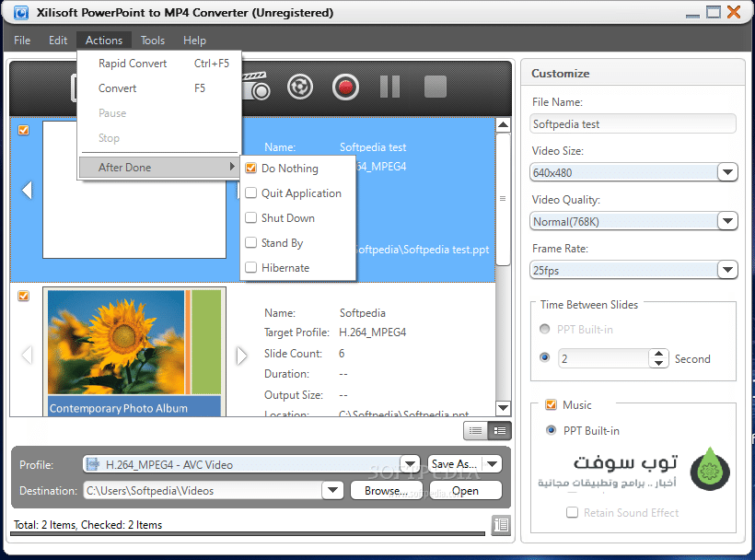Open the Profile dropdown arrow
Viewport: 755px width, 560px height.
(x=410, y=464)
